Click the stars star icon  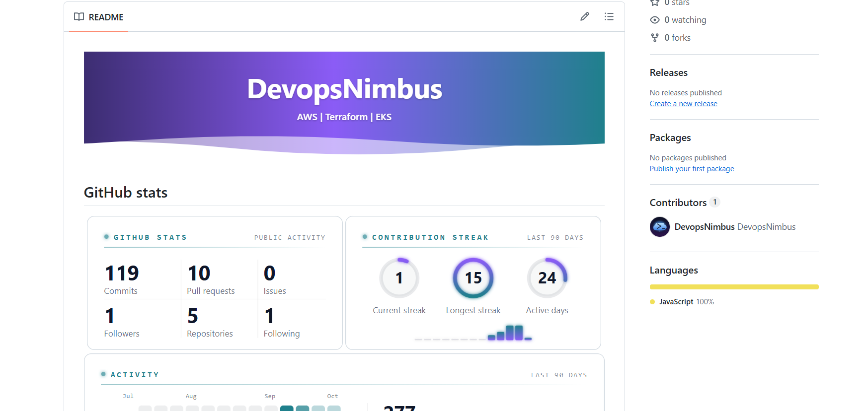tap(655, 2)
